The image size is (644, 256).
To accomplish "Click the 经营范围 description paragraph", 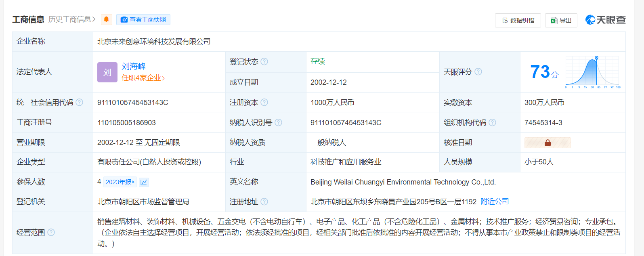I will (359, 233).
